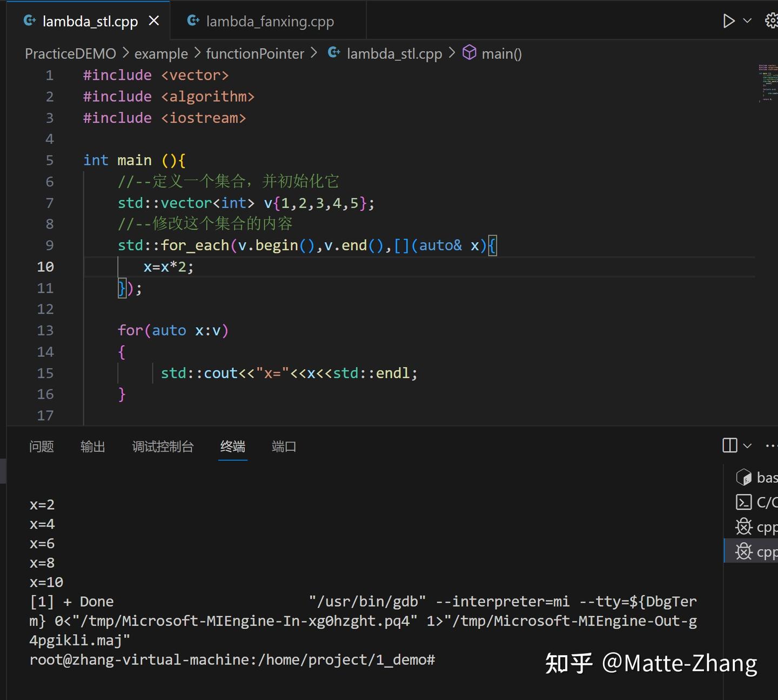
Task: Switch to the 端口 panel view
Action: (283, 446)
